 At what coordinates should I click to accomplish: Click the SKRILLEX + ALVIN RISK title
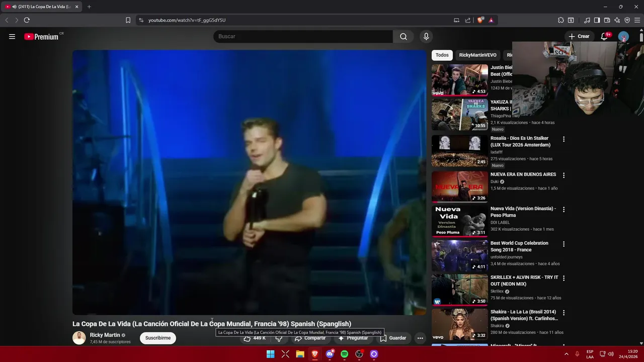point(524,281)
